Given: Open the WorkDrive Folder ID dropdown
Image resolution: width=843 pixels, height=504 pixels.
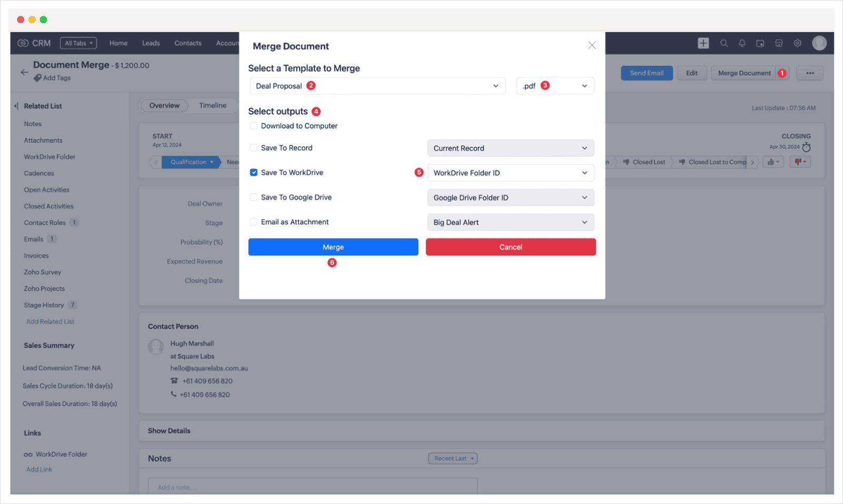Looking at the screenshot, I should (x=511, y=173).
